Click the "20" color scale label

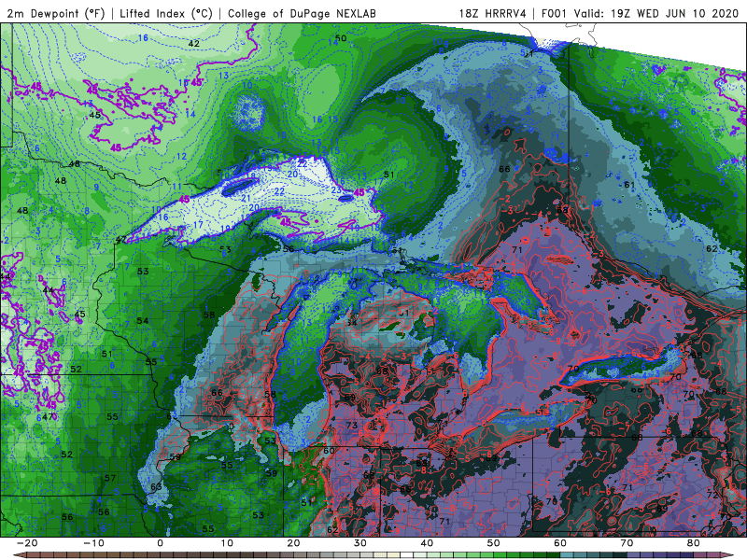[293, 543]
